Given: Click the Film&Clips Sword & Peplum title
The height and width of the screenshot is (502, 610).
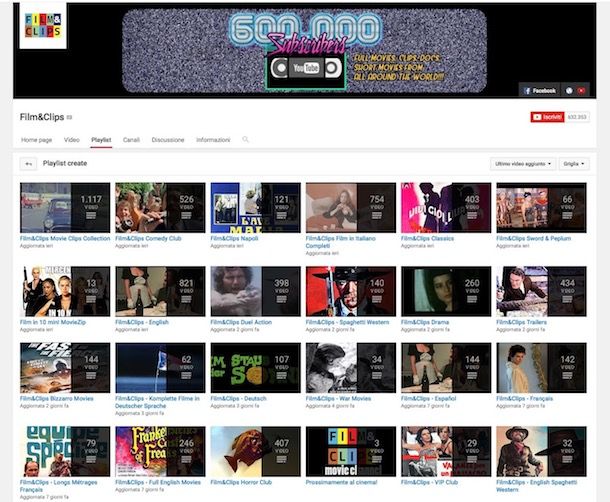Looking at the screenshot, I should 534,238.
